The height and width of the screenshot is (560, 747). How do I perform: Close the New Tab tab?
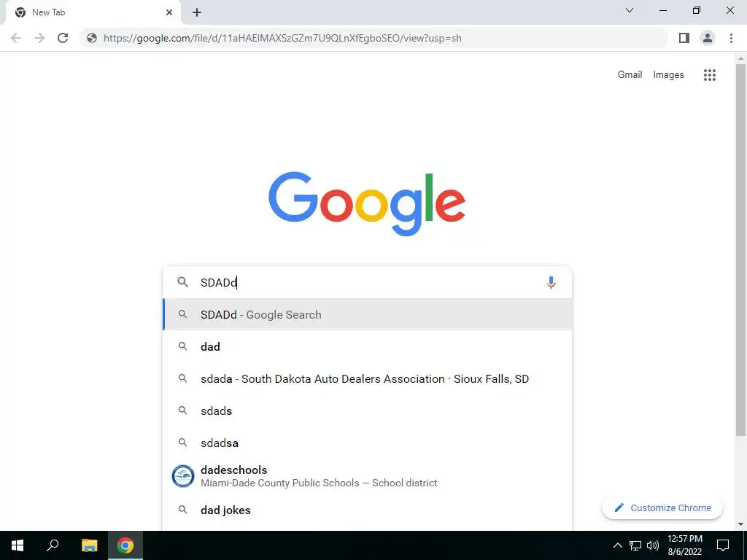point(169,12)
